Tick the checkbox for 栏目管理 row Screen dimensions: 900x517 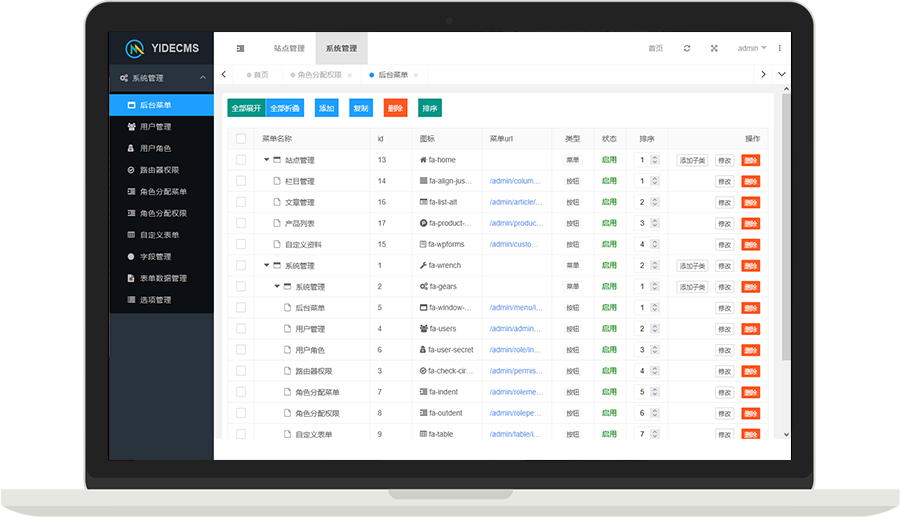coord(241,181)
